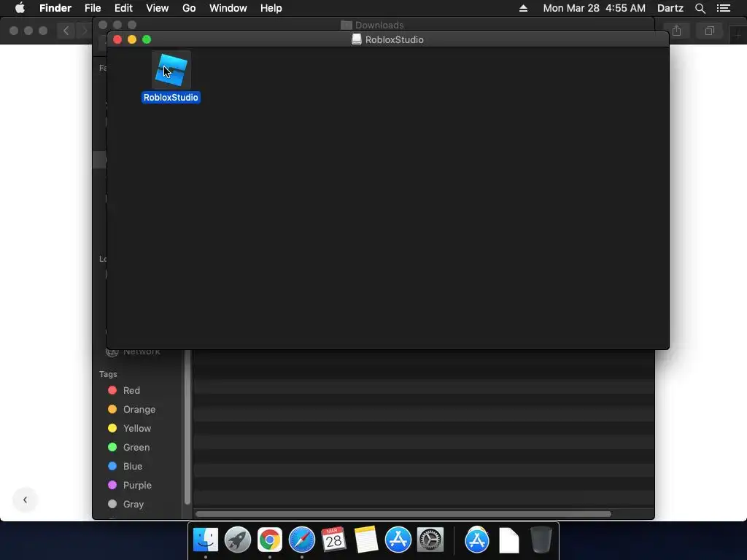The height and width of the screenshot is (560, 747).
Task: Open Google Chrome from the Dock
Action: tap(270, 540)
